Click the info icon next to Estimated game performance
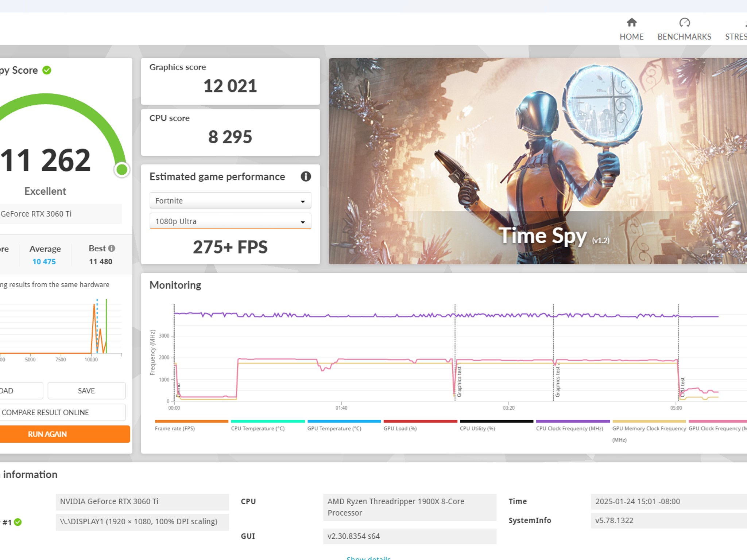Screen dimensions: 747x560 tap(306, 177)
